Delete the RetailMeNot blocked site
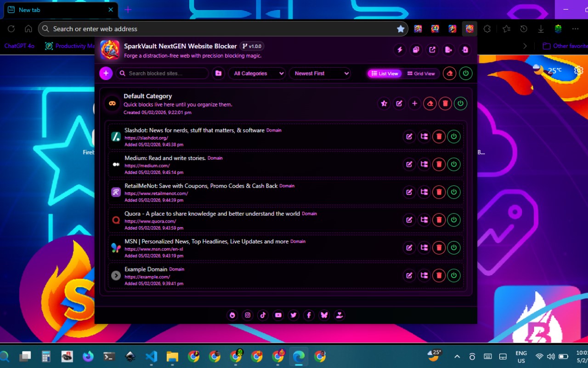Image resolution: width=588 pixels, height=368 pixels. (439, 192)
